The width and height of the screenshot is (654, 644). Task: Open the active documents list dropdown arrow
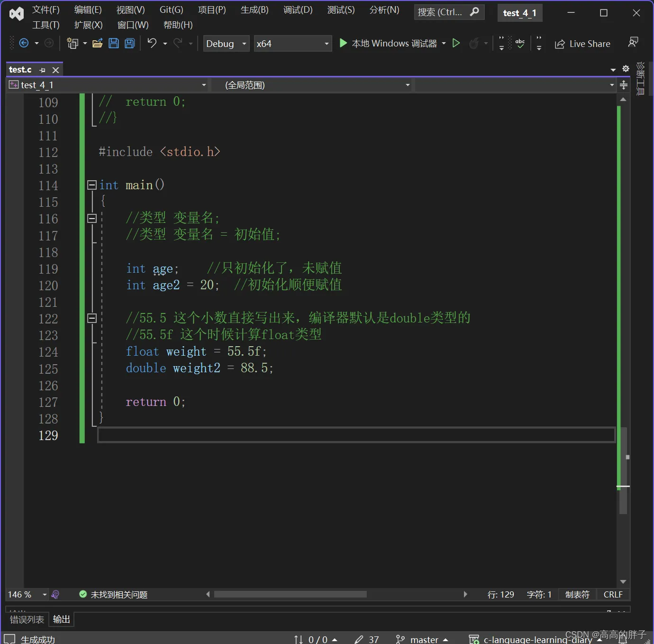(613, 70)
